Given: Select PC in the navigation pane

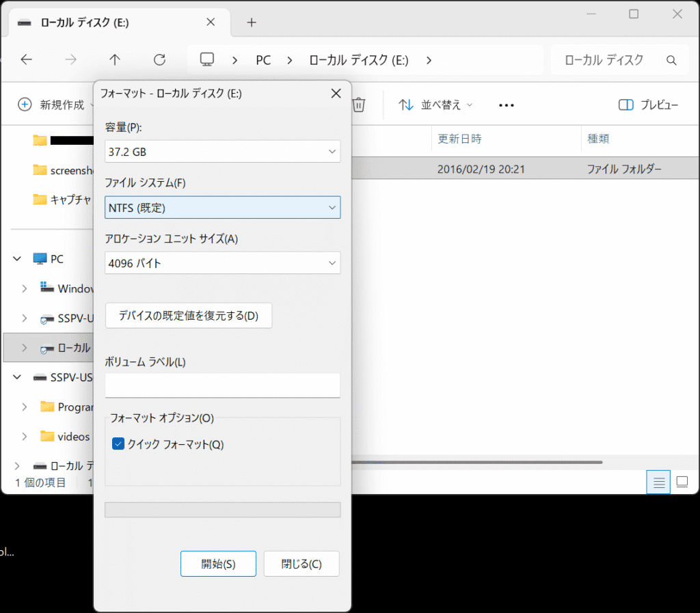Looking at the screenshot, I should 57,259.
